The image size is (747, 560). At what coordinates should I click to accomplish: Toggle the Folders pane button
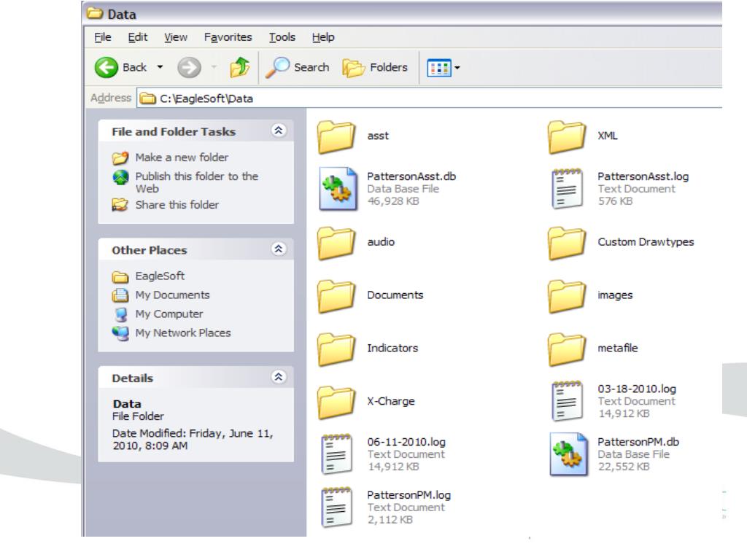(x=375, y=67)
